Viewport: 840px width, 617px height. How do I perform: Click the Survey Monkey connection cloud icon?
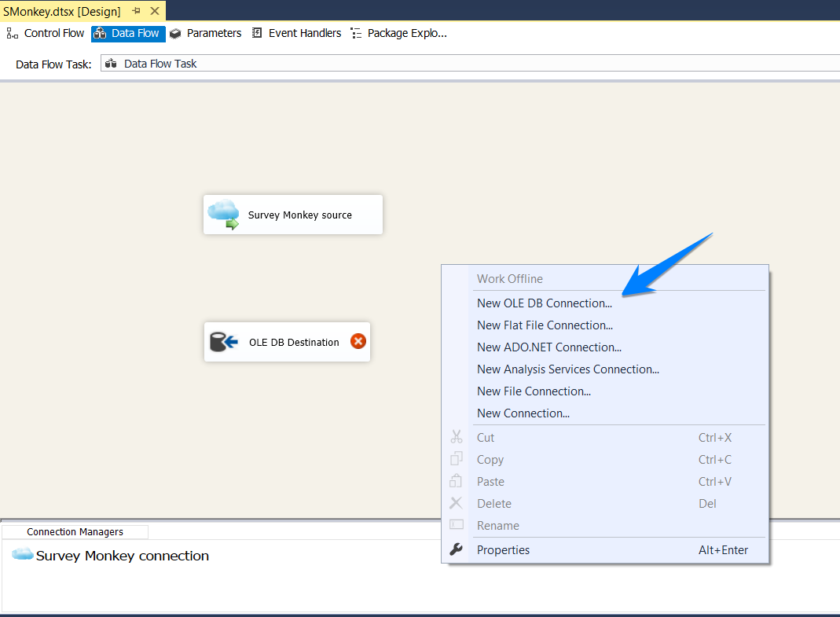tap(23, 554)
